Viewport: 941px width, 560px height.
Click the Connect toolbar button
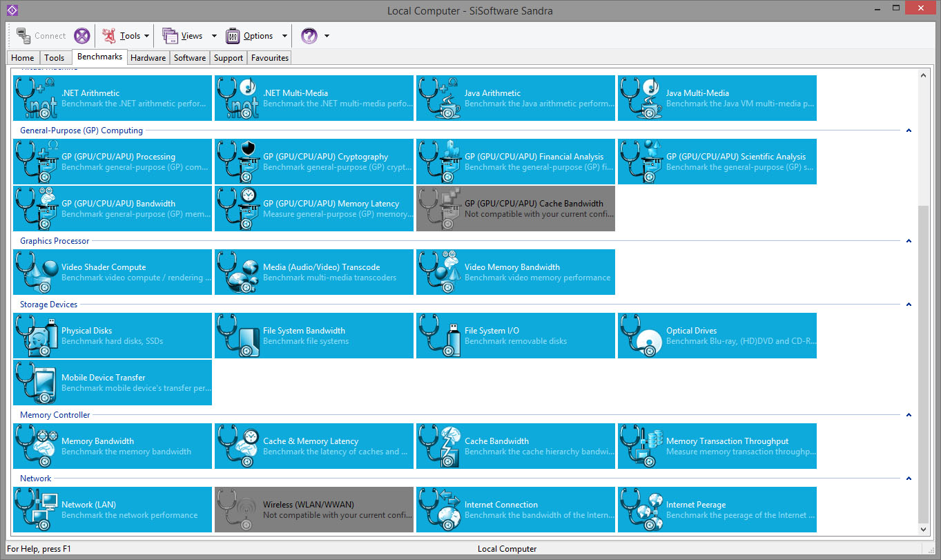click(41, 36)
